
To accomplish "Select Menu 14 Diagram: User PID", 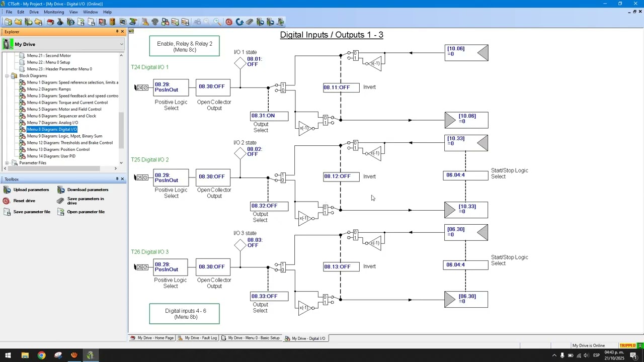I will click(x=51, y=156).
